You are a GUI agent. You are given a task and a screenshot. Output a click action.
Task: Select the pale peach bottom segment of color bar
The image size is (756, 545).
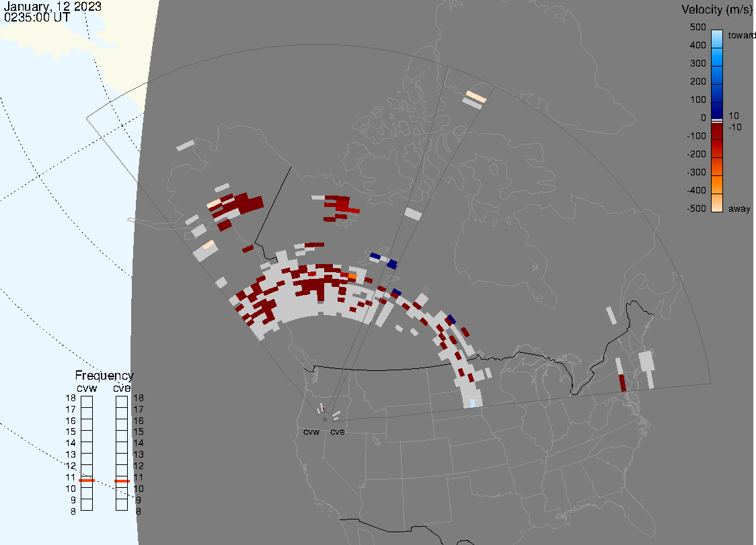point(717,203)
